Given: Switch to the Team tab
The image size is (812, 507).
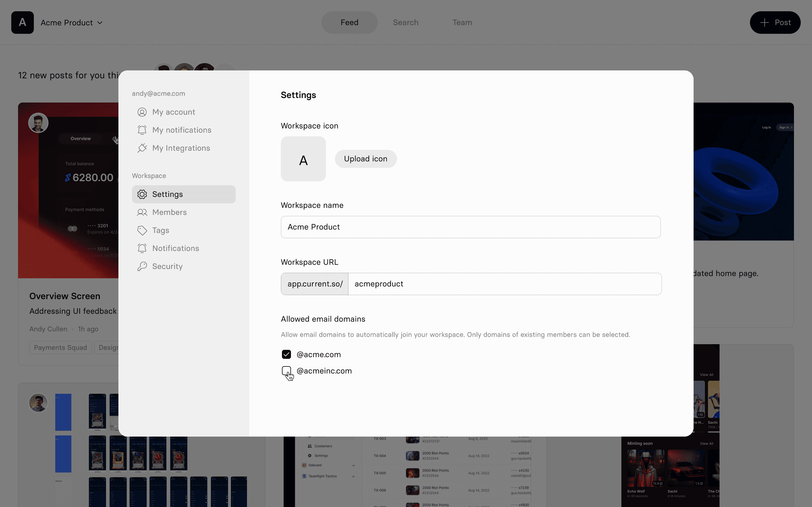Looking at the screenshot, I should pos(462,23).
